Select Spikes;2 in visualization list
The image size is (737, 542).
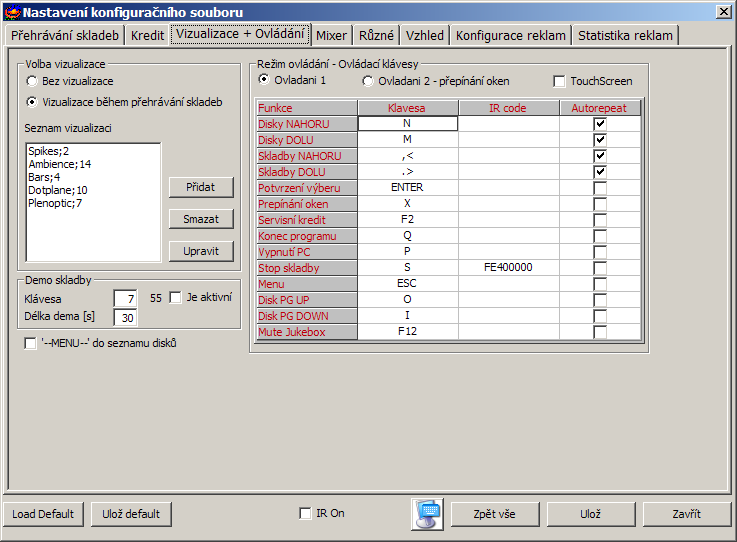click(x=48, y=151)
